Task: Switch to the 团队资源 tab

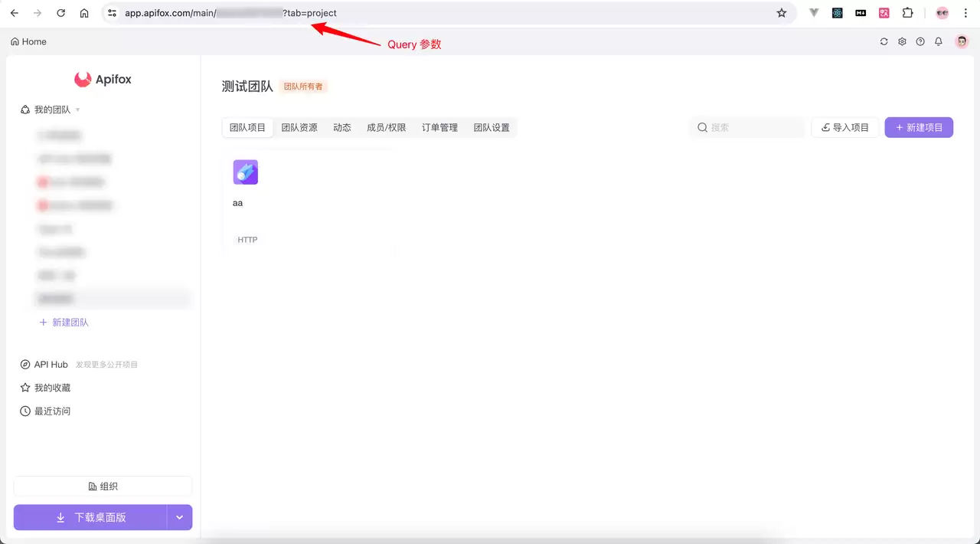Action: pyautogui.click(x=299, y=128)
